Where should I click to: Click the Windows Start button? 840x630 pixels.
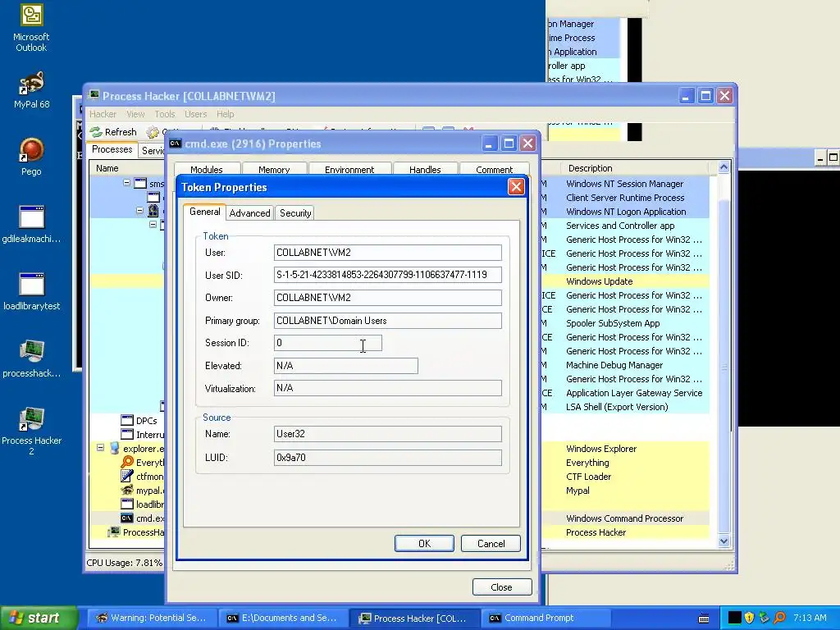[39, 618]
